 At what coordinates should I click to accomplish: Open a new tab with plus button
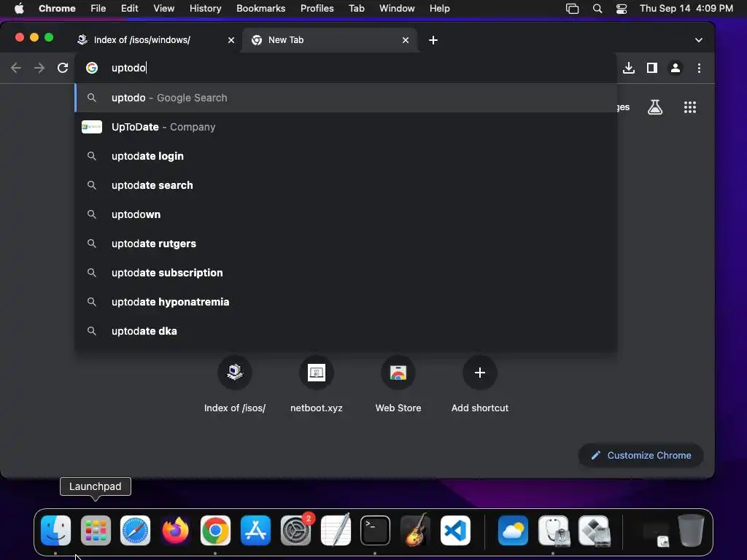(433, 40)
